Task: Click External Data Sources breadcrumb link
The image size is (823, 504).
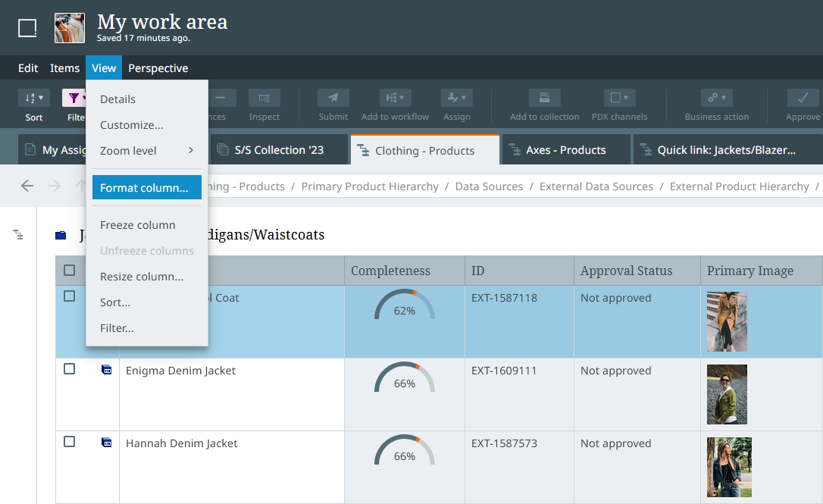Action: tap(596, 186)
